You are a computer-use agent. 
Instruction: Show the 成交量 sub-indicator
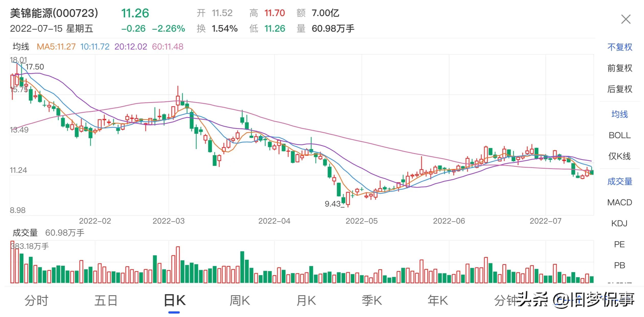click(x=619, y=181)
